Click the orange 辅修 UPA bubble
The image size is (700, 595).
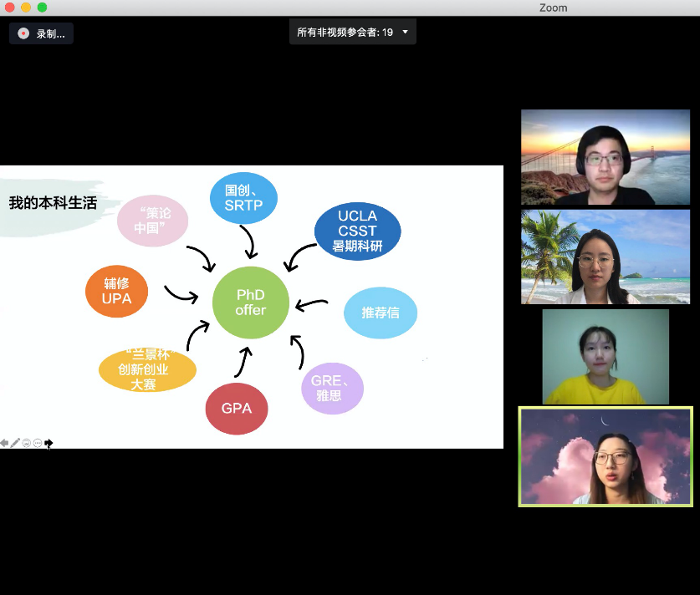tap(117, 292)
